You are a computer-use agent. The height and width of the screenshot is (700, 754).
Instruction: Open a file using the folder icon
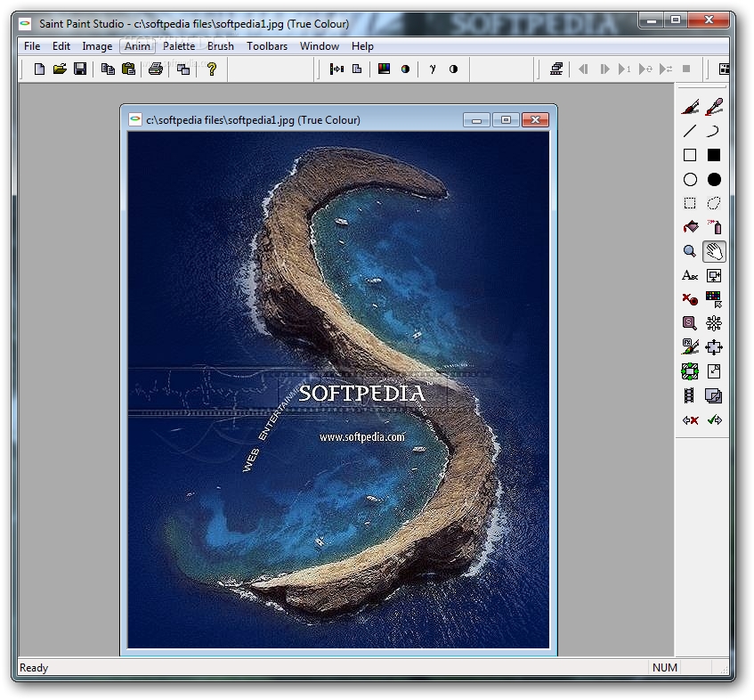click(x=60, y=69)
